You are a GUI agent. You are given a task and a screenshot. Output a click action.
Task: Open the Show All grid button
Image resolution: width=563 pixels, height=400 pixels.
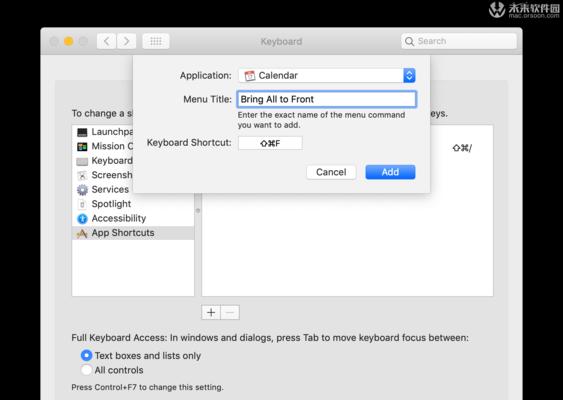coord(156,41)
